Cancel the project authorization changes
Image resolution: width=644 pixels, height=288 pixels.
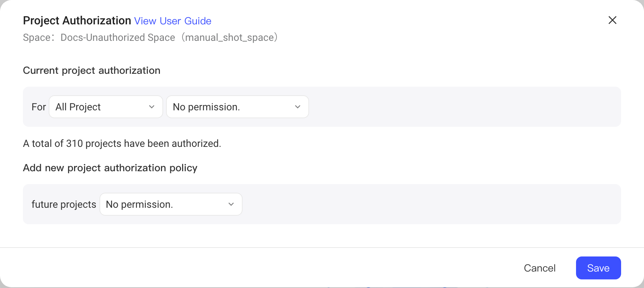[540, 268]
